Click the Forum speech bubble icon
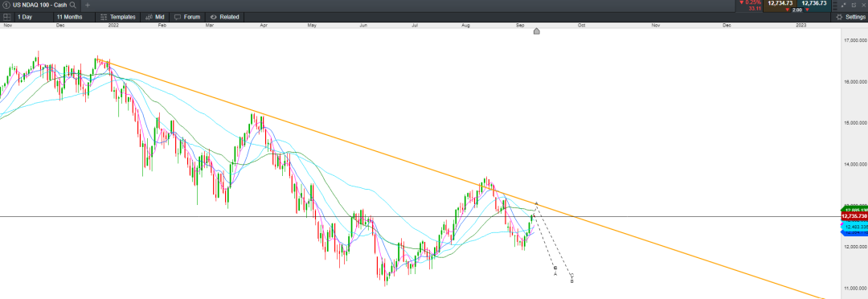868x299 pixels. click(x=177, y=17)
